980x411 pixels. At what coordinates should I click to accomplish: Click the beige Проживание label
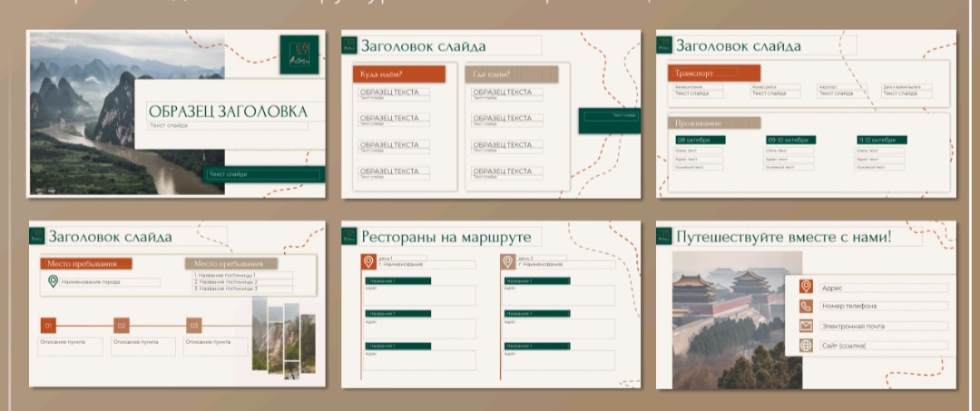pos(714,123)
